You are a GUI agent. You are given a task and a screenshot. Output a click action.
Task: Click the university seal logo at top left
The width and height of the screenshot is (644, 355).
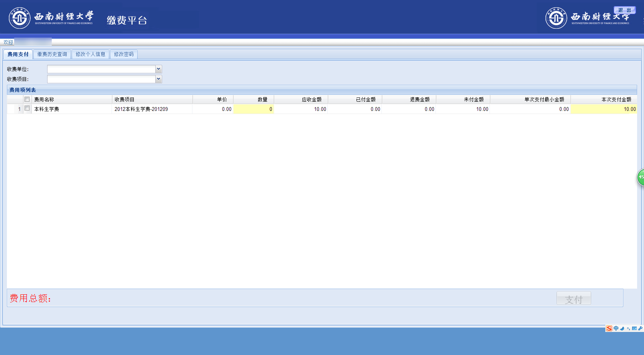(20, 18)
